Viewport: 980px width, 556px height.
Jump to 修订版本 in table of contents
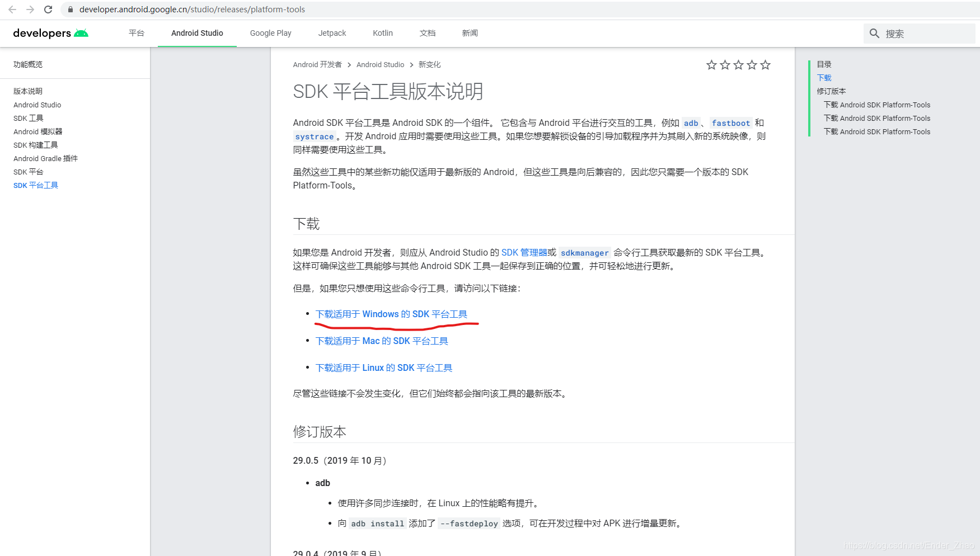(x=831, y=91)
